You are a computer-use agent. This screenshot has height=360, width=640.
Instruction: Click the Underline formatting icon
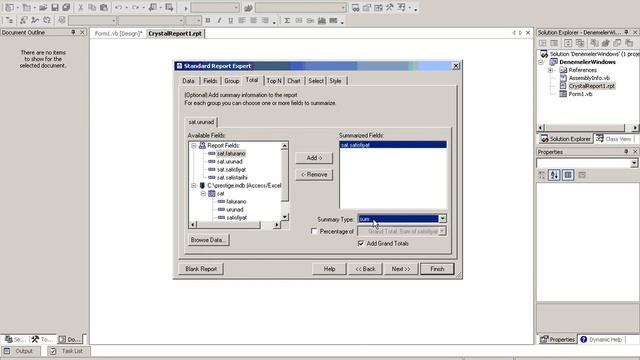coord(231,20)
